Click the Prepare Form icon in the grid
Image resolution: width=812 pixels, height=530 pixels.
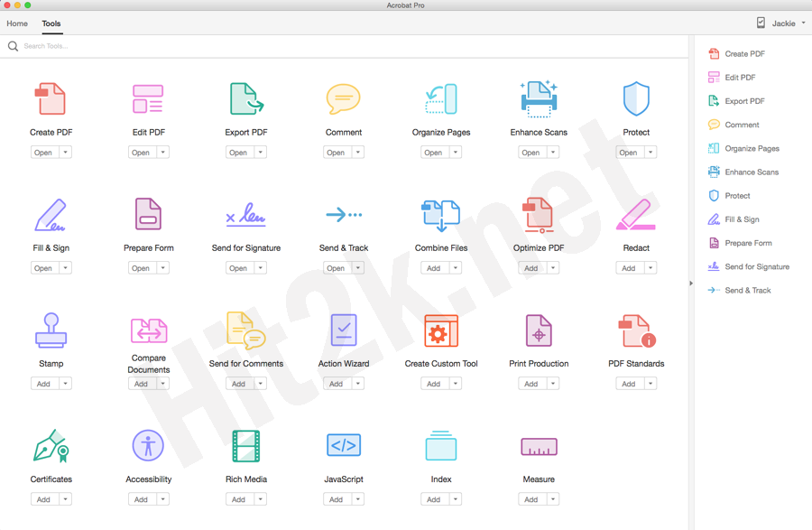click(148, 213)
